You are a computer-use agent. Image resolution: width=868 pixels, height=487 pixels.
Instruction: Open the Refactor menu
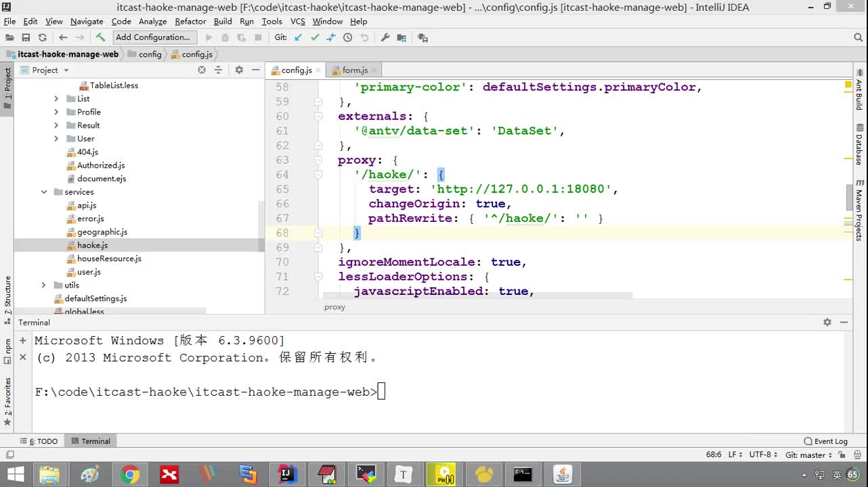pyautogui.click(x=190, y=22)
